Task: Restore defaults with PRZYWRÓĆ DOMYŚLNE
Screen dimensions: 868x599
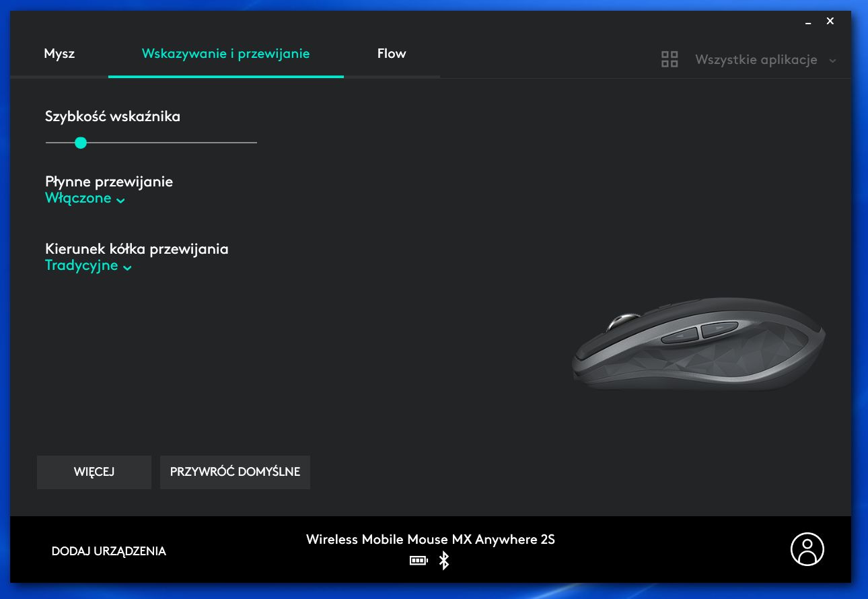Action: tap(235, 472)
